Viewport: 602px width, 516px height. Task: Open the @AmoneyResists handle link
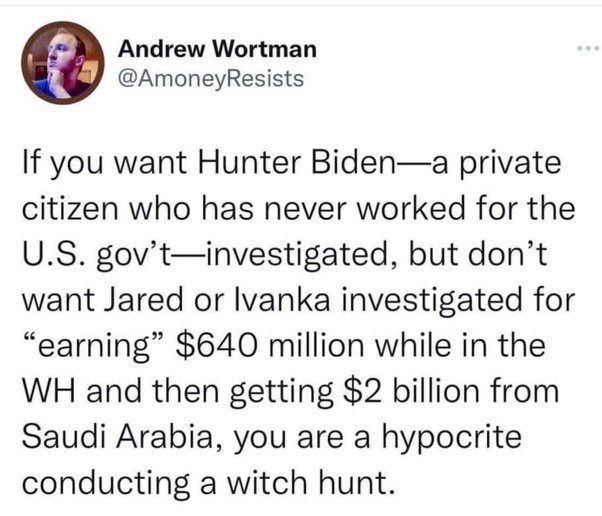[211, 79]
